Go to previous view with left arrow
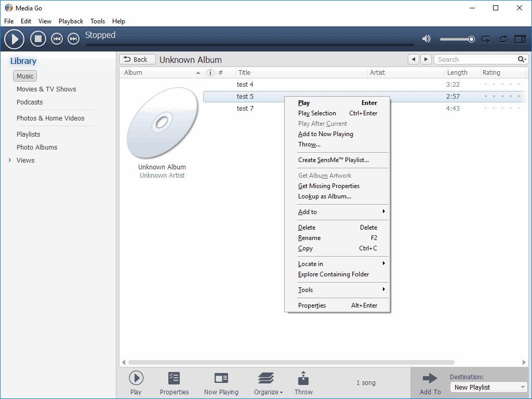This screenshot has width=532, height=399. pos(413,59)
